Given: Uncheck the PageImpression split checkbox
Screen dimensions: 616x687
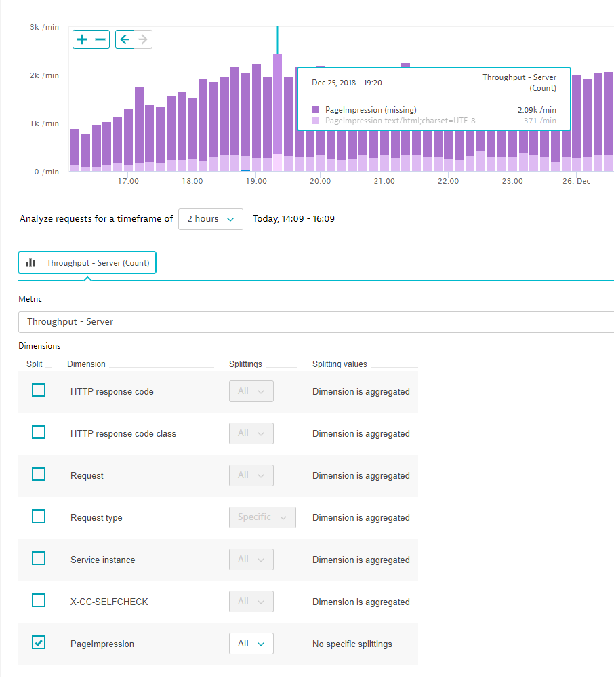Looking at the screenshot, I should pos(39,643).
